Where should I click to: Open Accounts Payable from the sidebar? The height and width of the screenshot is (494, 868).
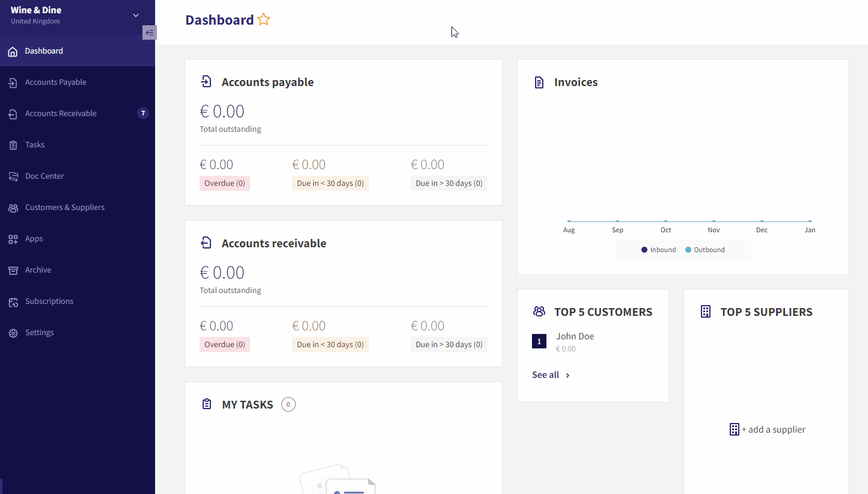click(x=78, y=82)
